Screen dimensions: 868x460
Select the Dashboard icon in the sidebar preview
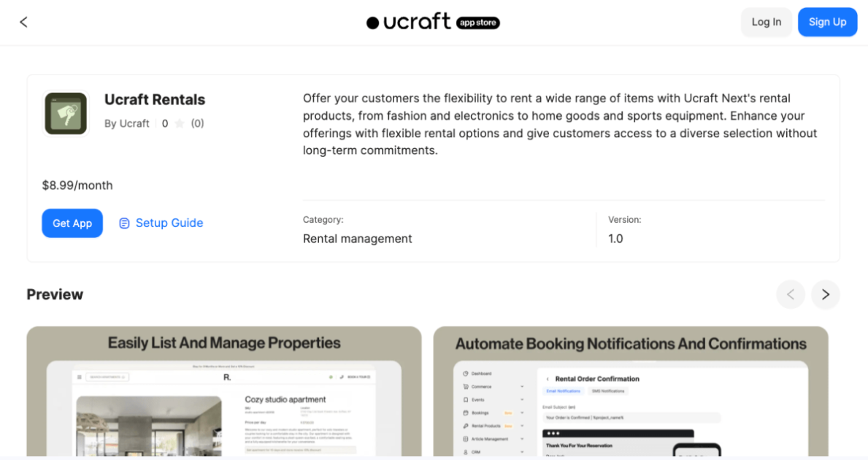[465, 372]
